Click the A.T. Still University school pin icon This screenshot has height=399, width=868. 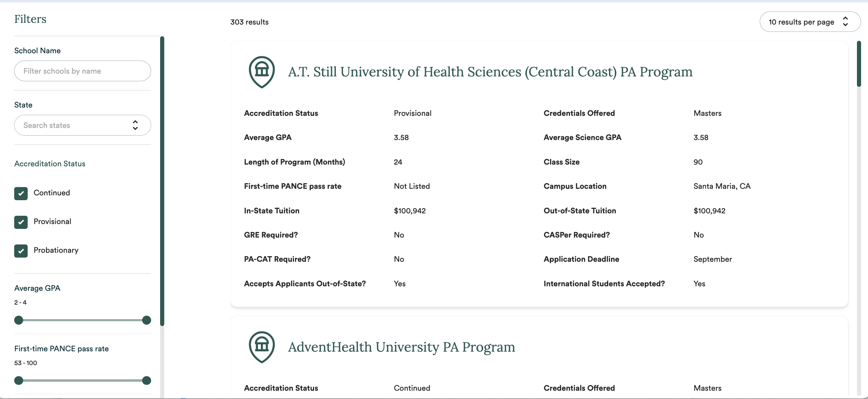point(262,72)
